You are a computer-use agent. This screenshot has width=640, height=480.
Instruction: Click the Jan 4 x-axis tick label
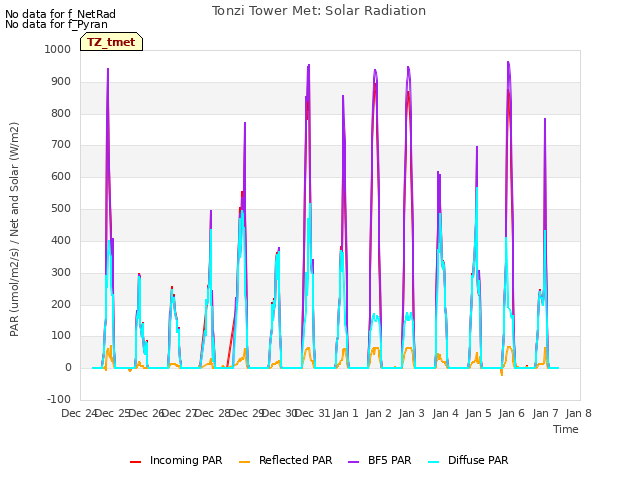[445, 413]
